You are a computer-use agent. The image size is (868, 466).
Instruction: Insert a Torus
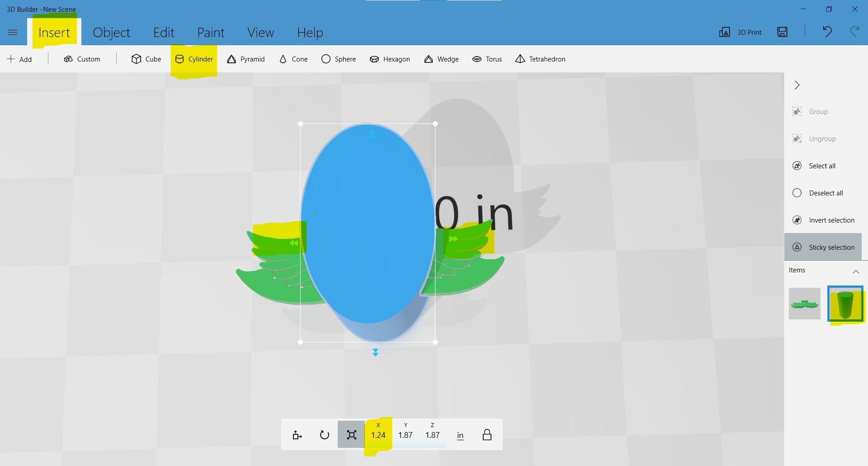coord(487,59)
